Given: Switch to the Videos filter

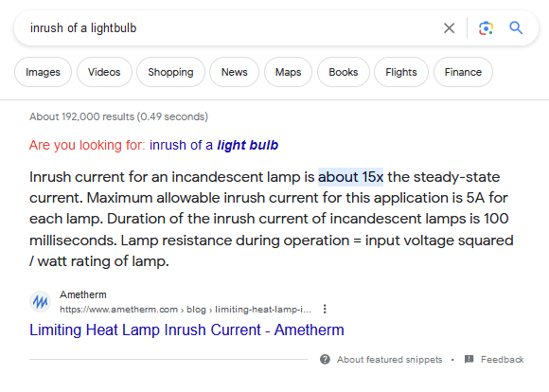Looking at the screenshot, I should [104, 72].
